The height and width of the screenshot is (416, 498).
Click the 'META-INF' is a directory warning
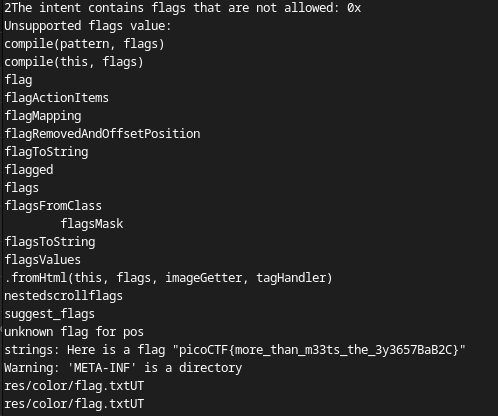(x=123, y=368)
